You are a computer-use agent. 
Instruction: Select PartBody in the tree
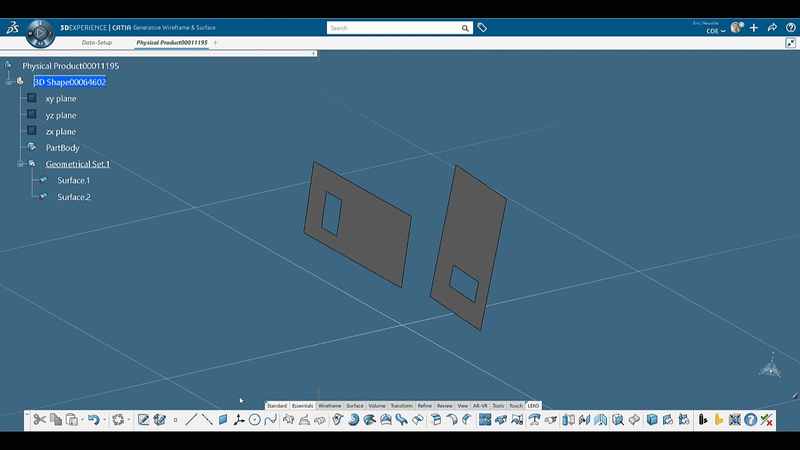click(x=62, y=148)
